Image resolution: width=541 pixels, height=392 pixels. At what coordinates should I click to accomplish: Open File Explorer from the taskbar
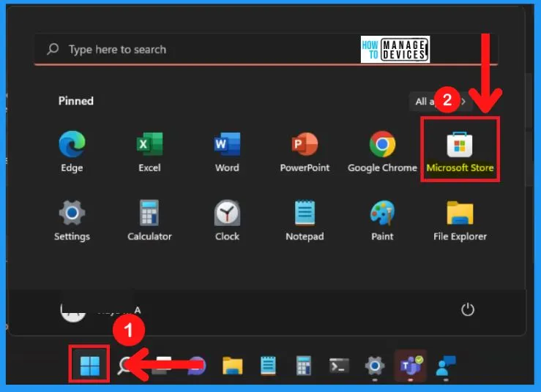[233, 366]
